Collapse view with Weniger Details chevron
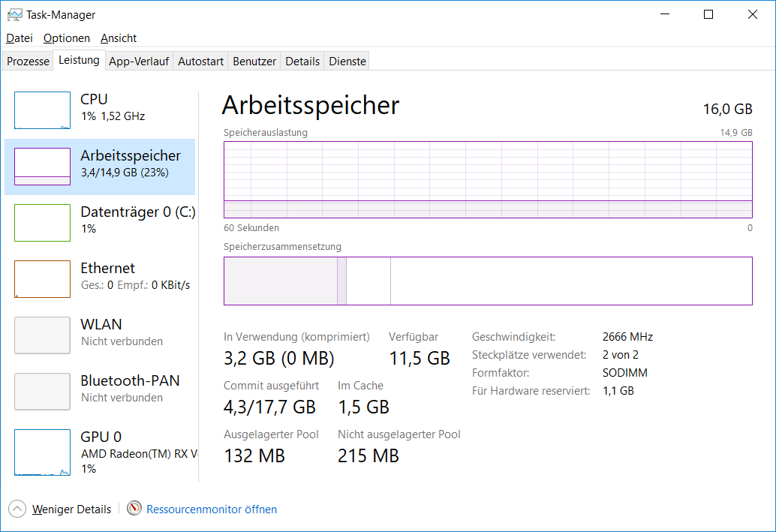This screenshot has width=776, height=532. point(17,509)
